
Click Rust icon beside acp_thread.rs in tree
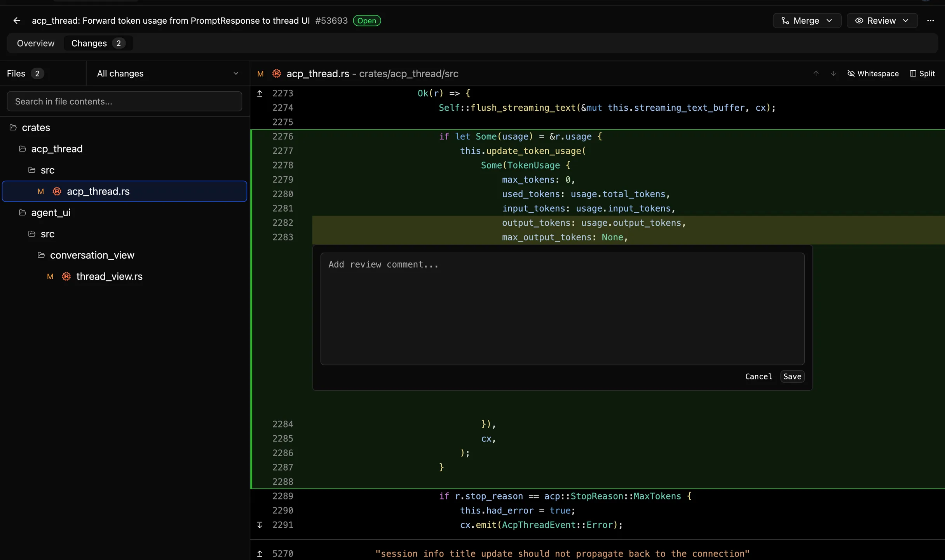tap(57, 191)
